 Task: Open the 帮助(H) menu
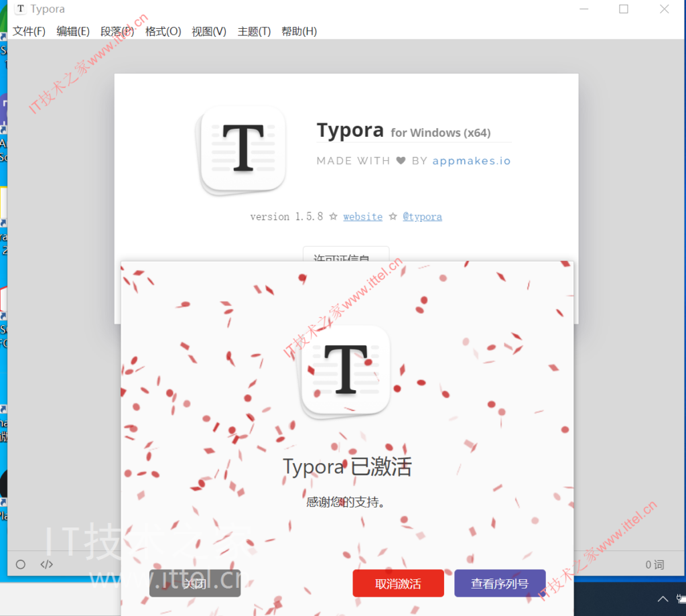299,31
